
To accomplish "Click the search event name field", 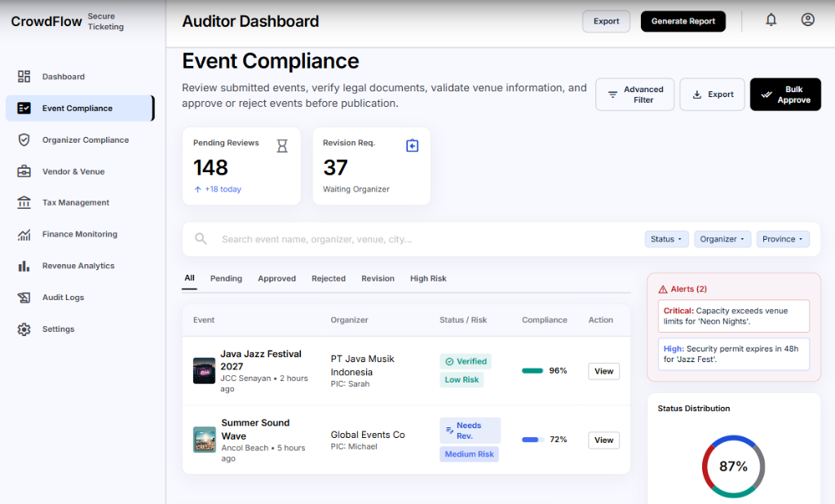I will tap(426, 239).
